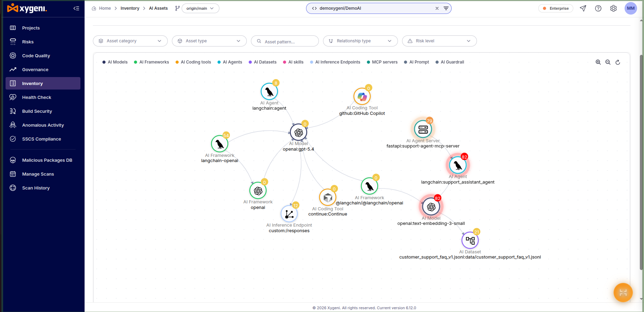
Task: Click the Scan History icon
Action: tap(13, 188)
